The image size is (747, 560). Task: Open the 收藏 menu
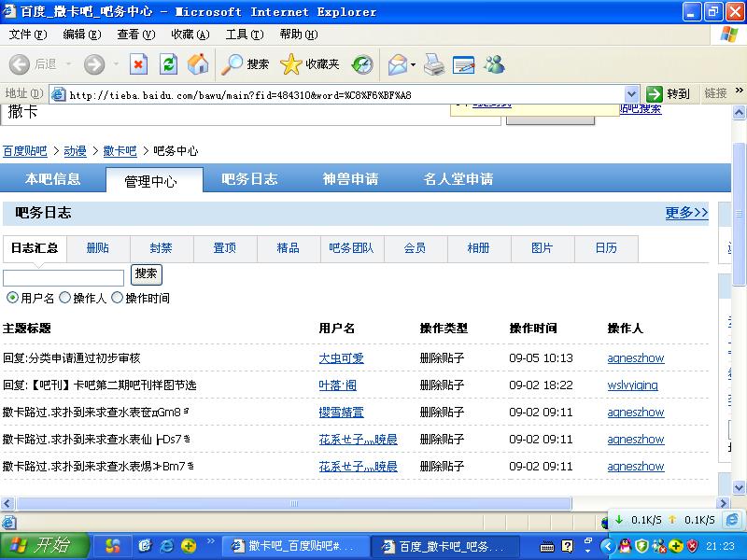[190, 35]
